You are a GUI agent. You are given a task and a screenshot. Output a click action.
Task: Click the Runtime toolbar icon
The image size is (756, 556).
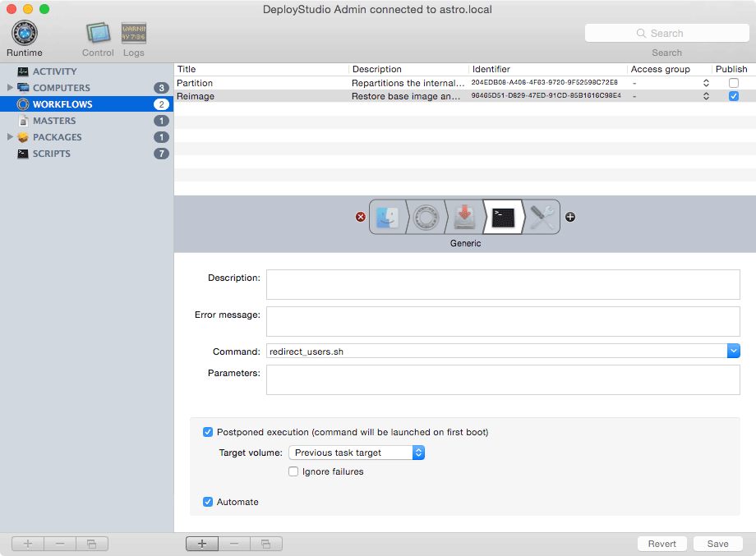tap(24, 34)
